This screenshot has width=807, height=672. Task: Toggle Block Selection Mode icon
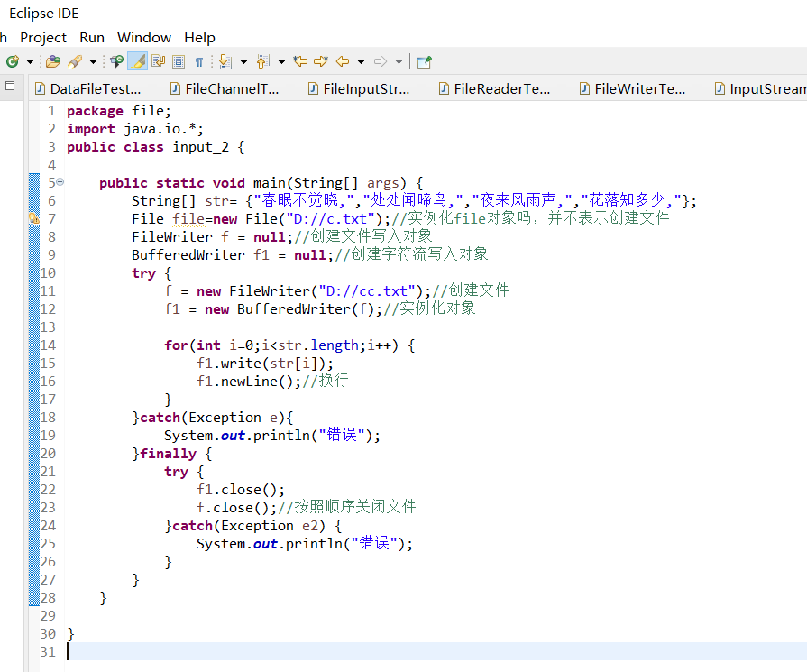179,61
